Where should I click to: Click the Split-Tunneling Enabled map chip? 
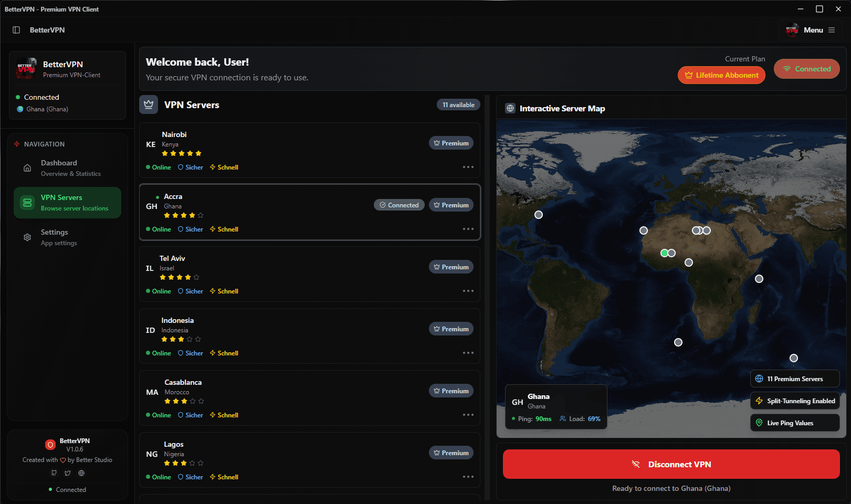coord(795,401)
